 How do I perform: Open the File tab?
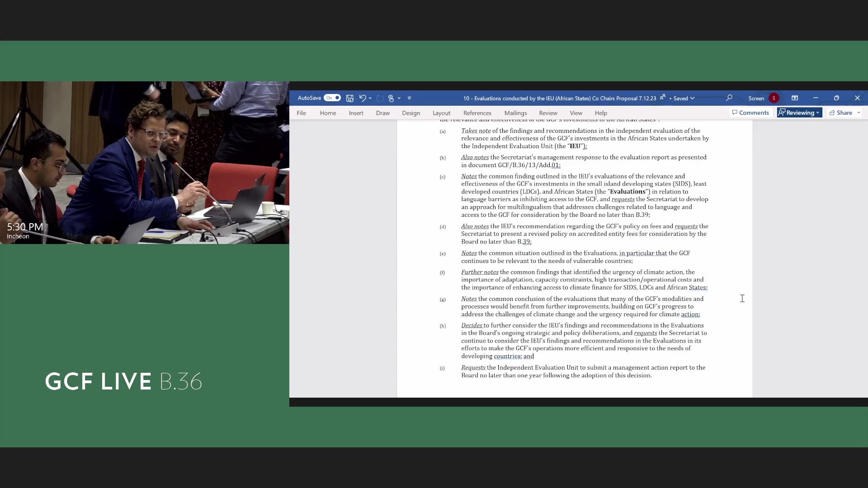[x=302, y=113]
